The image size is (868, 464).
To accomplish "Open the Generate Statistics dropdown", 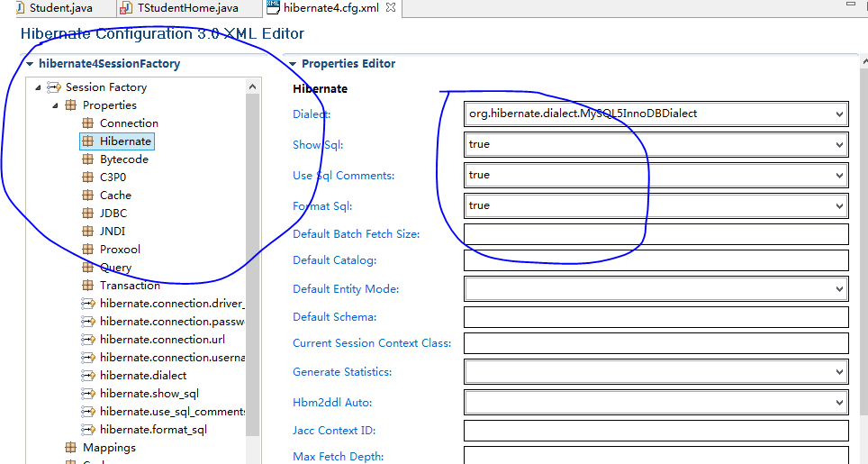I will click(839, 372).
